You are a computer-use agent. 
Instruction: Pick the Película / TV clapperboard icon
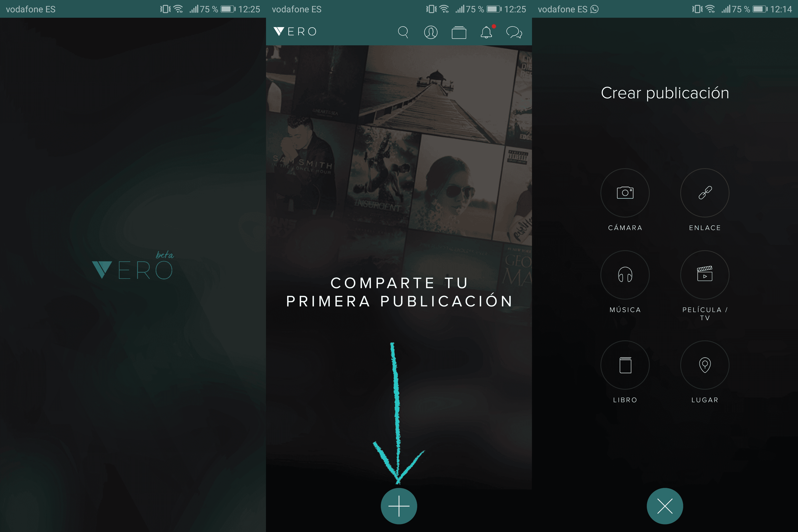coord(705,274)
